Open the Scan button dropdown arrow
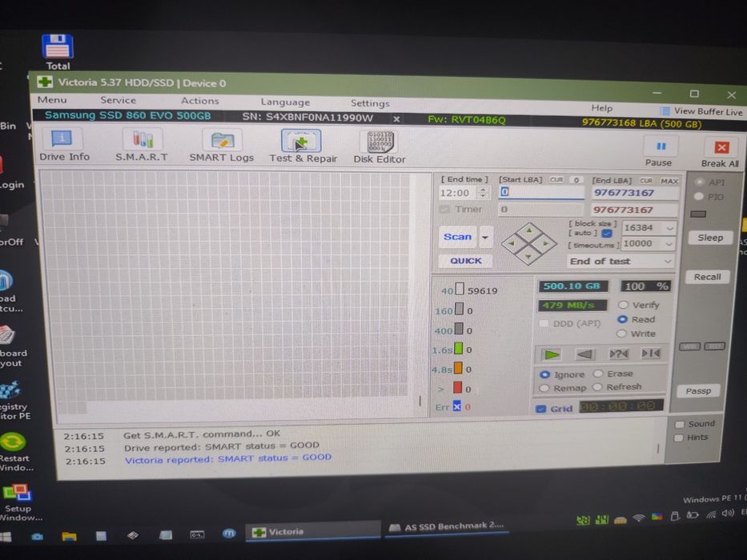Screen dimensions: 747x560 tap(485, 237)
